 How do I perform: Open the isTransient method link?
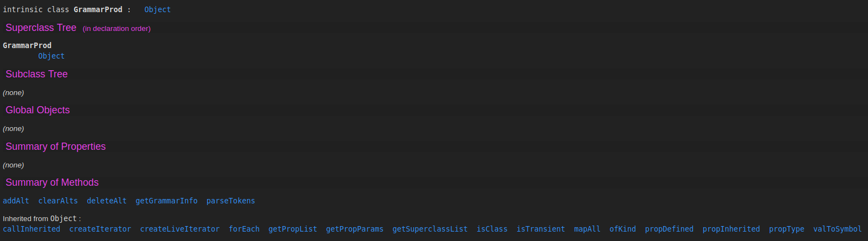[541, 229]
